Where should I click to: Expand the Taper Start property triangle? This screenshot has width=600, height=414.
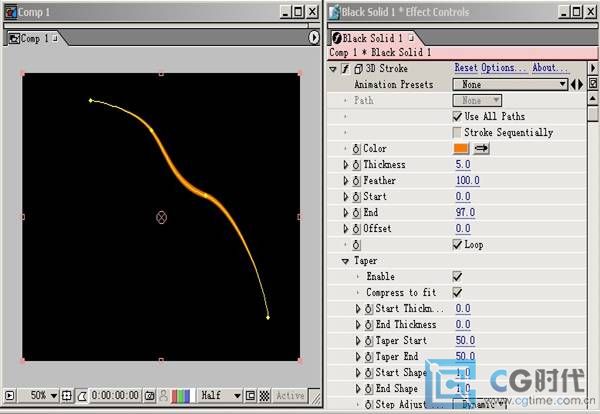[x=358, y=341]
